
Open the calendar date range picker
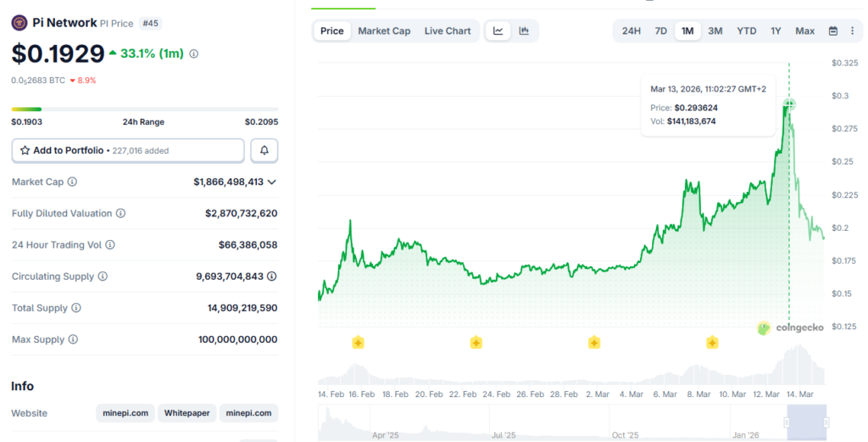click(833, 31)
